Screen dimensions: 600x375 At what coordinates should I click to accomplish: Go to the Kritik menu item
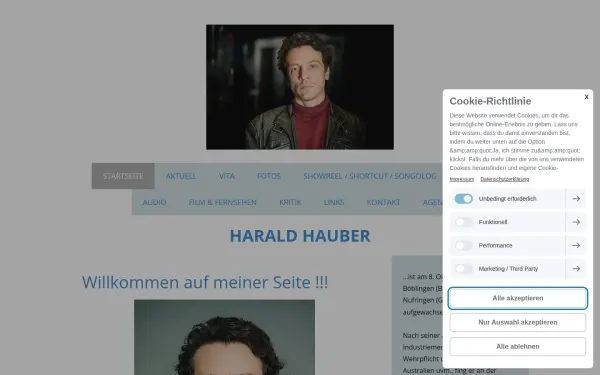pyautogui.click(x=290, y=202)
